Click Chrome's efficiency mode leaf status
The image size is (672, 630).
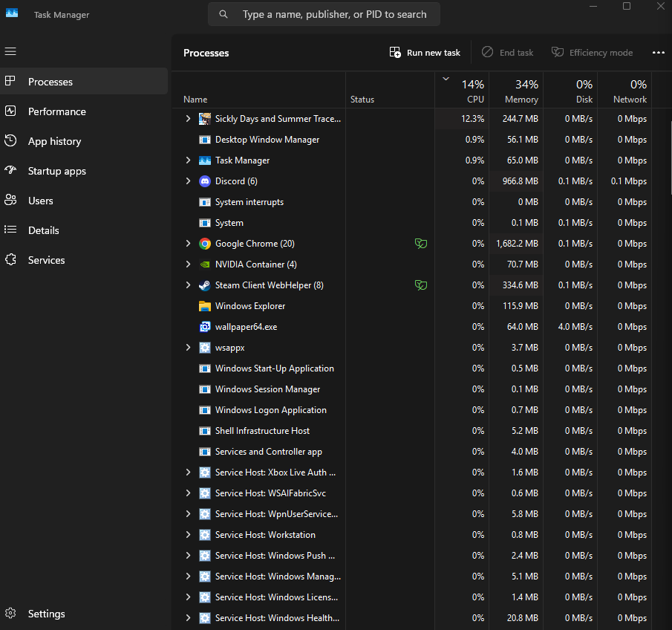[421, 244]
